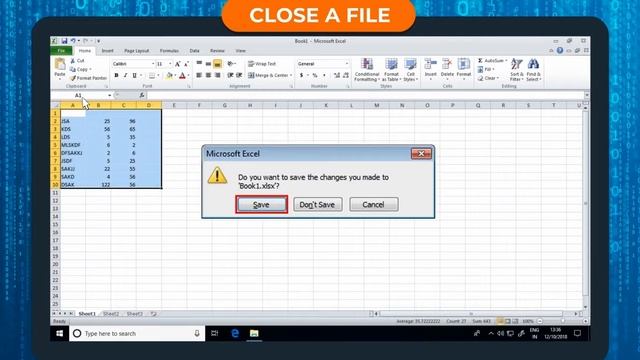The width and height of the screenshot is (640, 360).
Task: Open the File tab
Action: point(61,51)
